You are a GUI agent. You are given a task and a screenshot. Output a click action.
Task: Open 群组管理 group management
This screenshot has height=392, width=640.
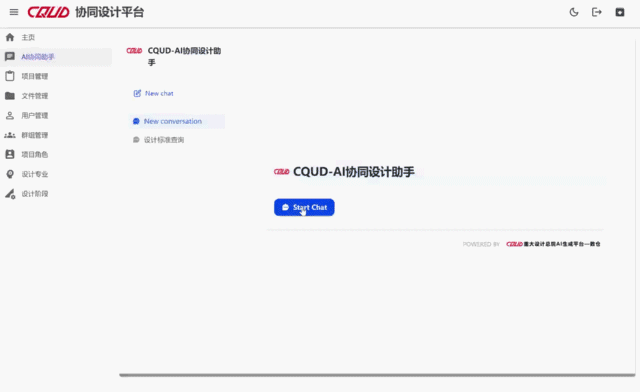coord(56,135)
